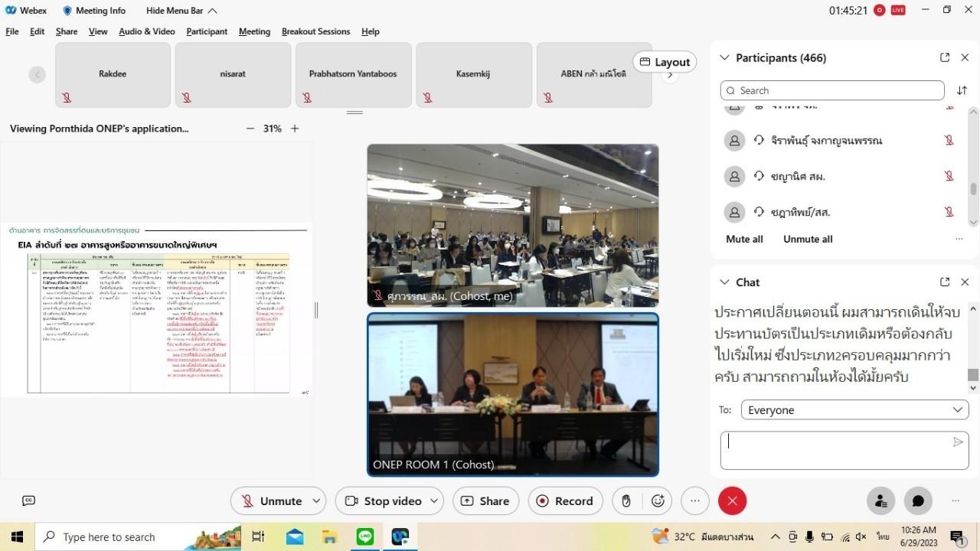Open the reactions emoji icon
The image size is (980, 551).
(x=658, y=500)
